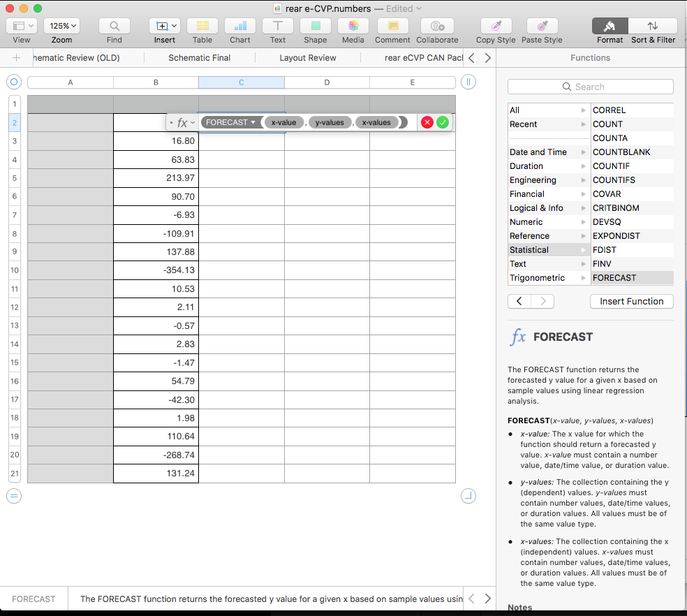Screen dimensions: 687x616
Task: Select column C header
Action: (242, 82)
